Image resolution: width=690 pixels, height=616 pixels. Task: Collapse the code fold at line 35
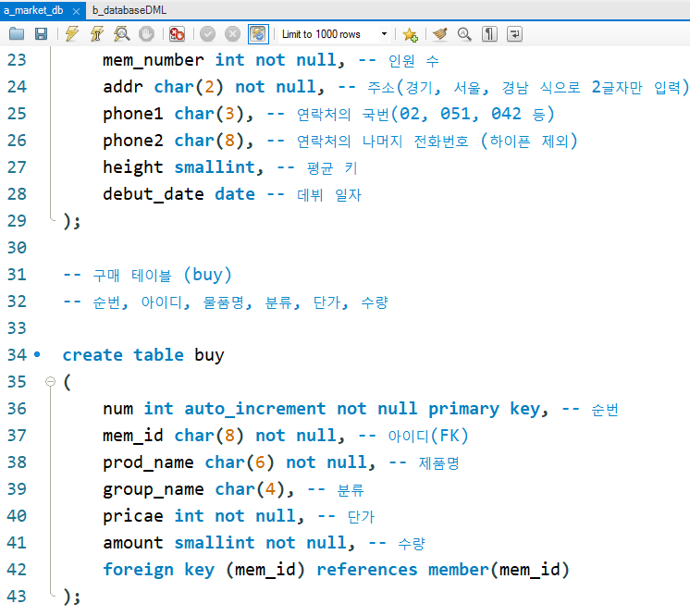pos(51,381)
